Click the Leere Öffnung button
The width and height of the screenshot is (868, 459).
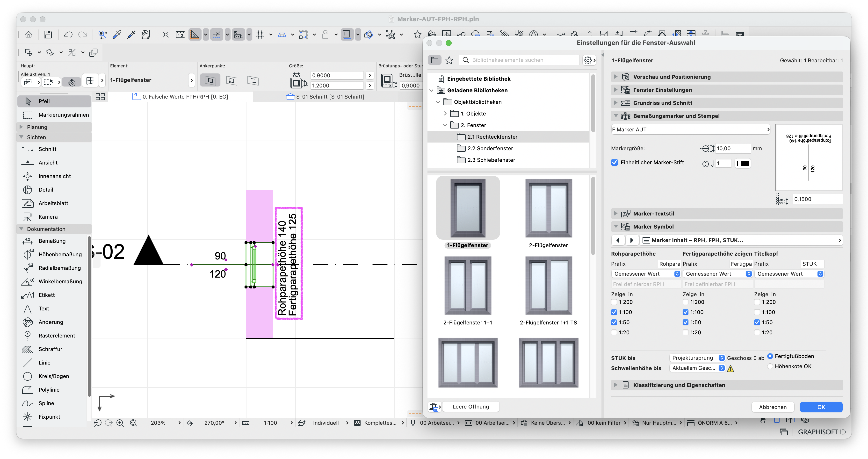470,407
